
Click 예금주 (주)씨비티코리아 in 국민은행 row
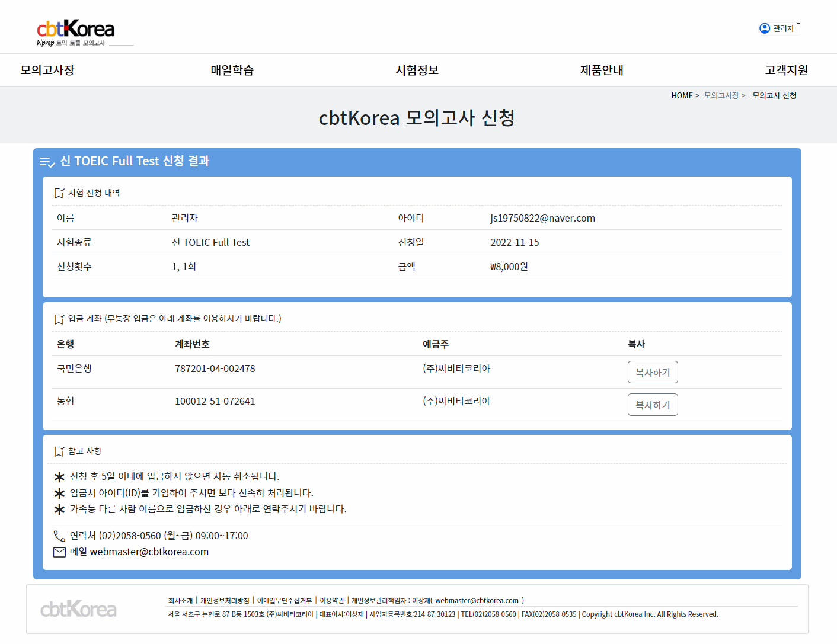point(456,369)
